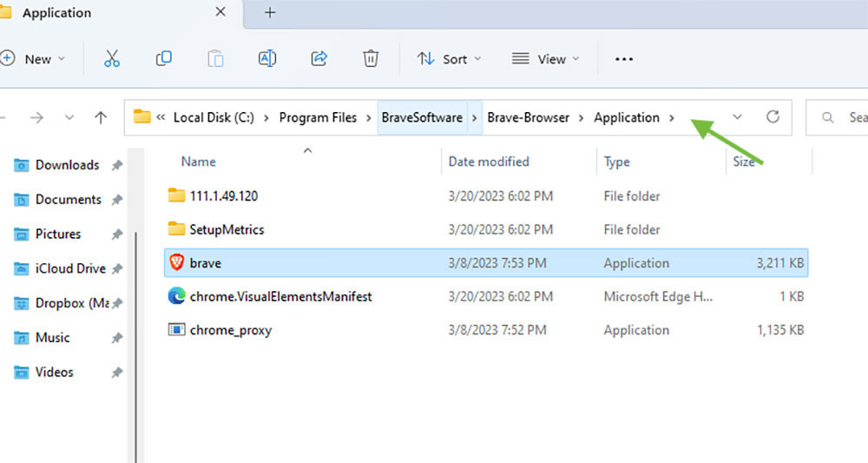
Task: Click the 3,211 KB size value
Action: (x=780, y=263)
